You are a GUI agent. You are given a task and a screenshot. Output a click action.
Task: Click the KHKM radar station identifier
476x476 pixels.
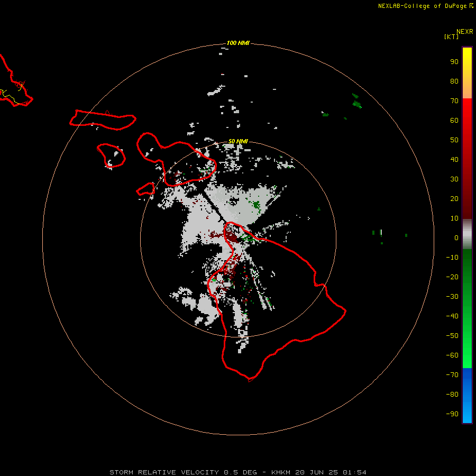280,472
